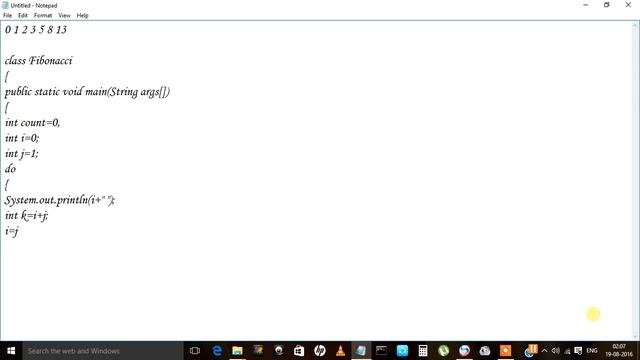Open the blue square app taskbar icon
Screen dimensions: 640x360
[402, 351]
